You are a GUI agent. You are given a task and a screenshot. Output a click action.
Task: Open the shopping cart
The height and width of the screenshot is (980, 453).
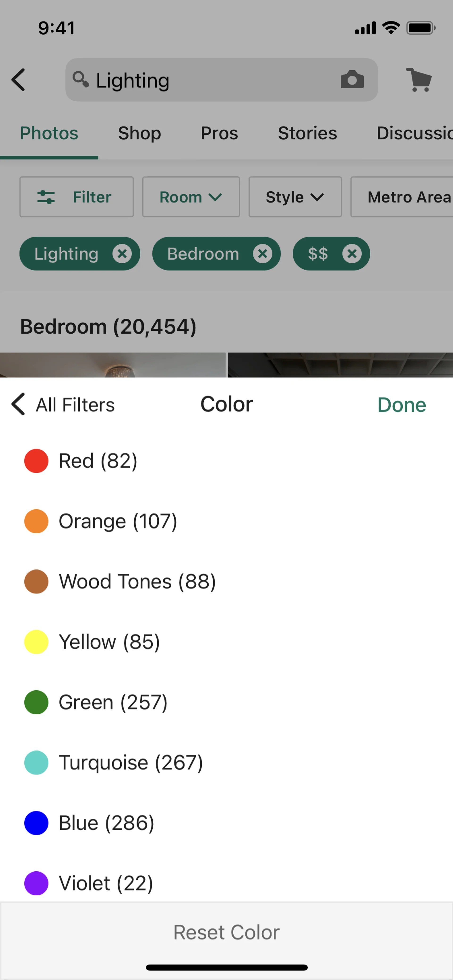(419, 80)
